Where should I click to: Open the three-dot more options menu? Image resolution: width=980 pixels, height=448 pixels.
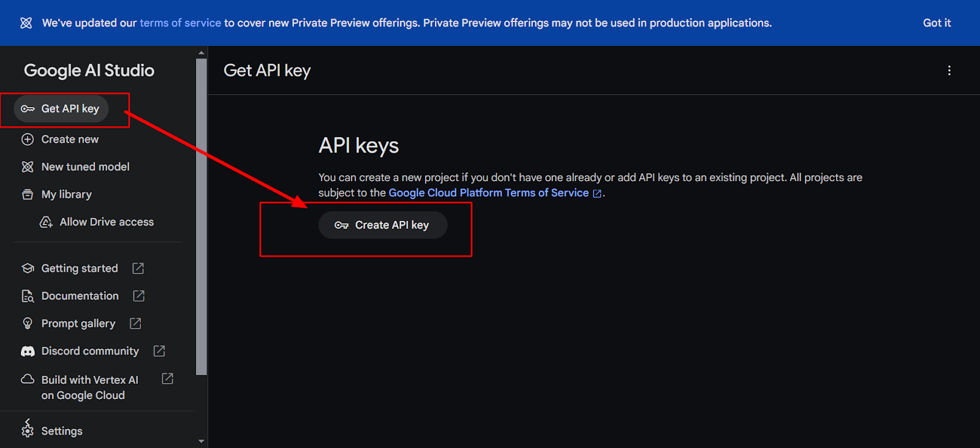pos(949,70)
